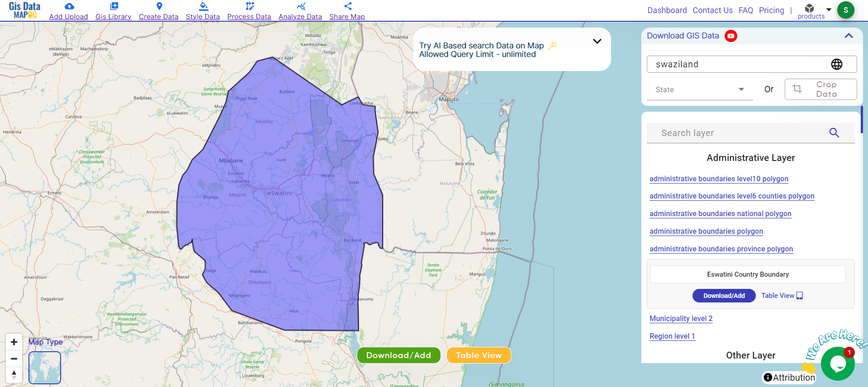This screenshot has height=387, width=868.
Task: Click Maputo label on the map
Action: coord(449,99)
